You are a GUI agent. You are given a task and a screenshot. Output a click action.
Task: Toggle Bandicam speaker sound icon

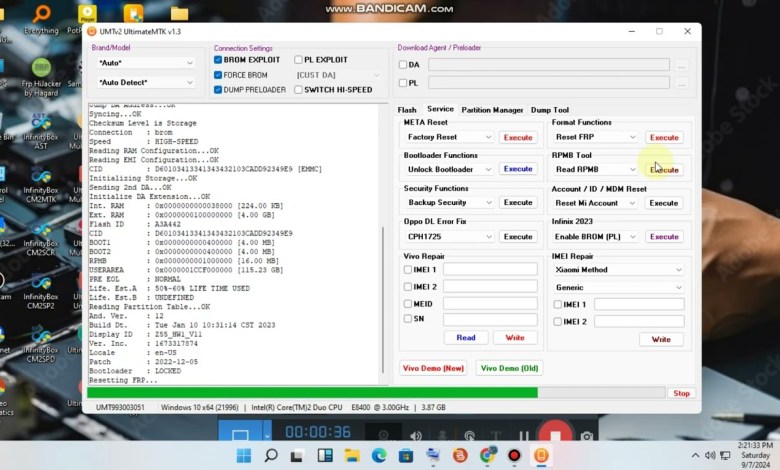click(x=416, y=436)
